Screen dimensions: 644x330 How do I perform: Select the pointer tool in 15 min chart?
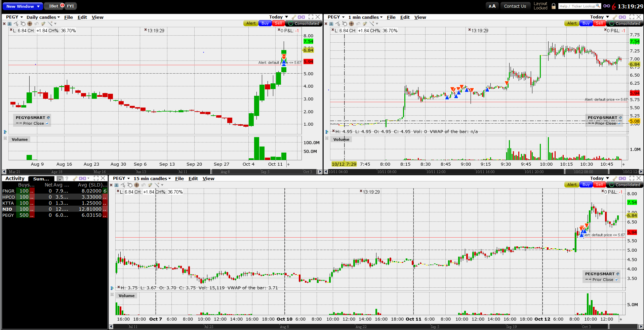click(x=123, y=185)
